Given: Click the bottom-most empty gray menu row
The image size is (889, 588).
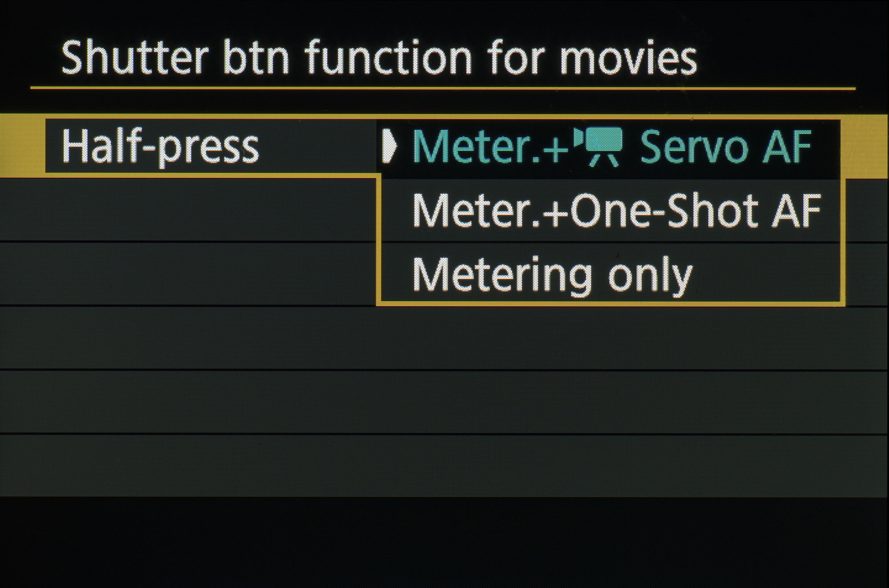Looking at the screenshot, I should click(444, 465).
